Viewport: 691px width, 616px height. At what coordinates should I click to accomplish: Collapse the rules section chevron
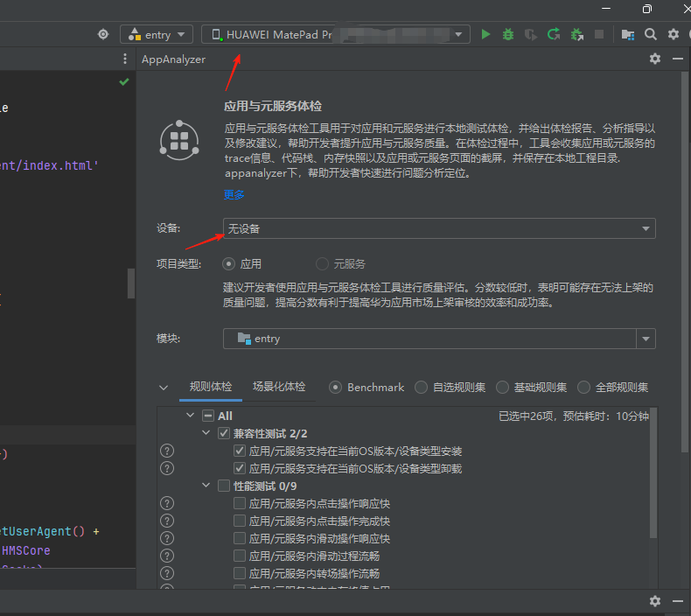[164, 388]
